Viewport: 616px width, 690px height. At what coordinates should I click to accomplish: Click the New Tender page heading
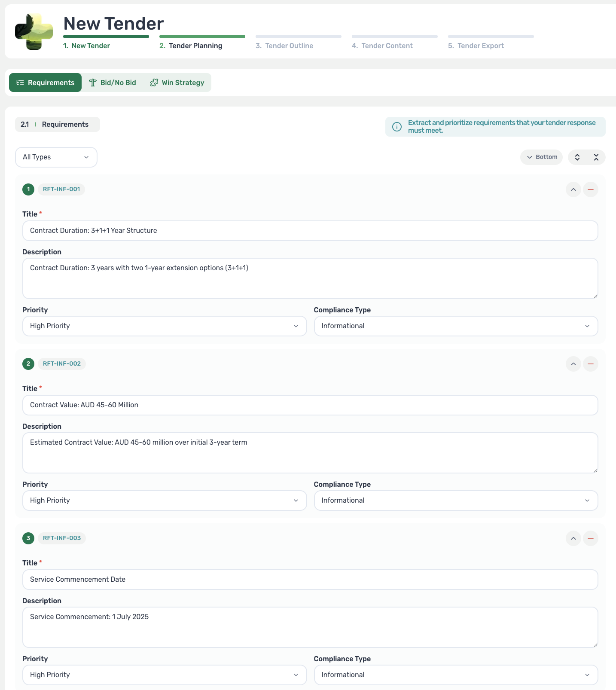coord(113,24)
